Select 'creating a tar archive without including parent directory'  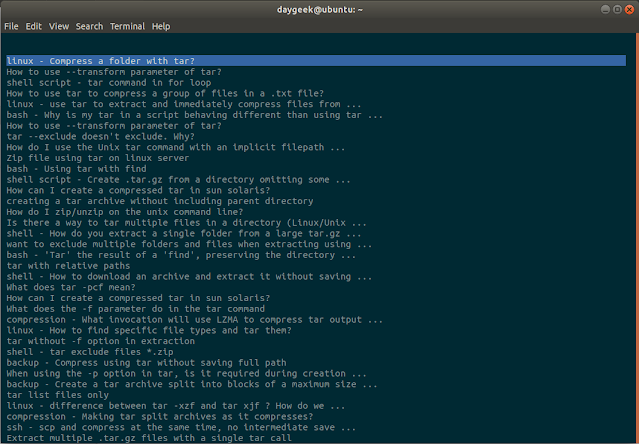click(x=160, y=201)
